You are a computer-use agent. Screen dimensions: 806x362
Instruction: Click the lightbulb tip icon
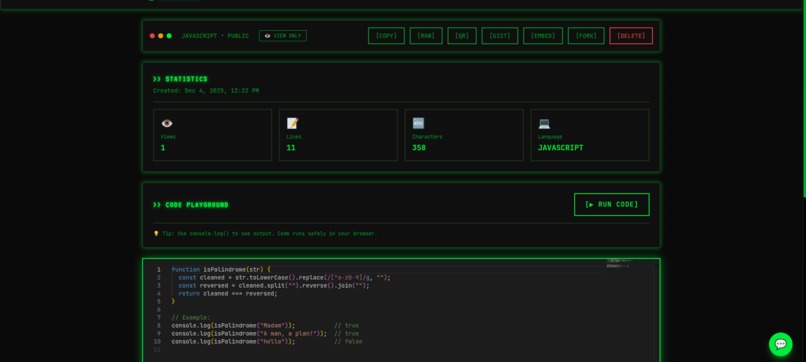(x=156, y=233)
